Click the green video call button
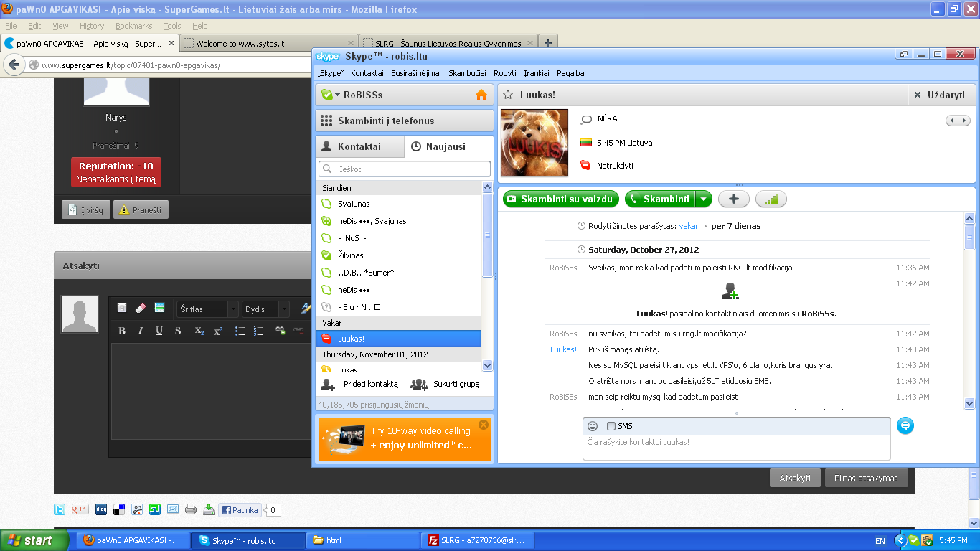The image size is (980, 551). tap(560, 199)
